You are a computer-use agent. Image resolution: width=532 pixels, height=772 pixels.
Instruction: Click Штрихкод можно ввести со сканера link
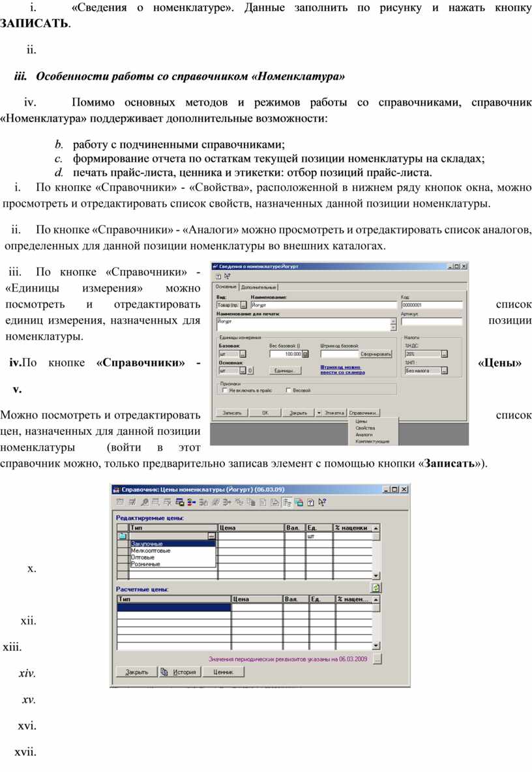(342, 370)
